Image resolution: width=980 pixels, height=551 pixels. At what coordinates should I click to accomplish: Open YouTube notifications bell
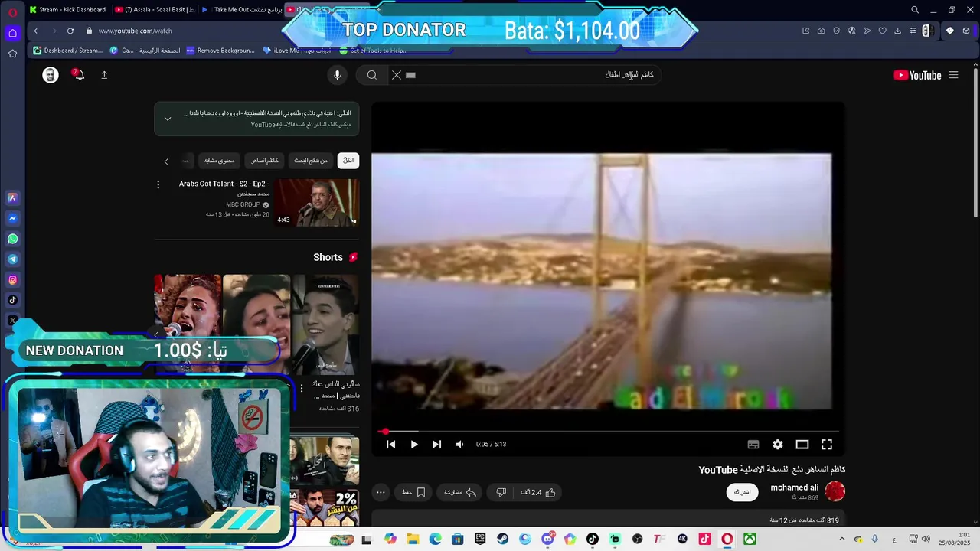78,74
